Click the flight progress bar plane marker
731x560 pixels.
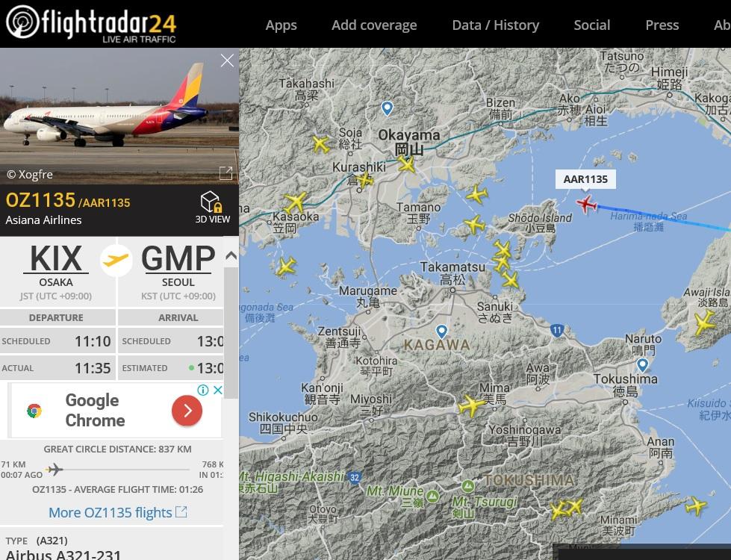pyautogui.click(x=55, y=469)
